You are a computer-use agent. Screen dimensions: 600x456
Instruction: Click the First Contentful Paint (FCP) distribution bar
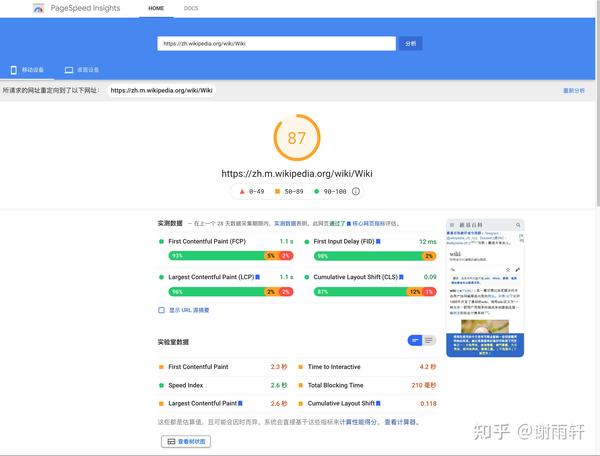(231, 256)
